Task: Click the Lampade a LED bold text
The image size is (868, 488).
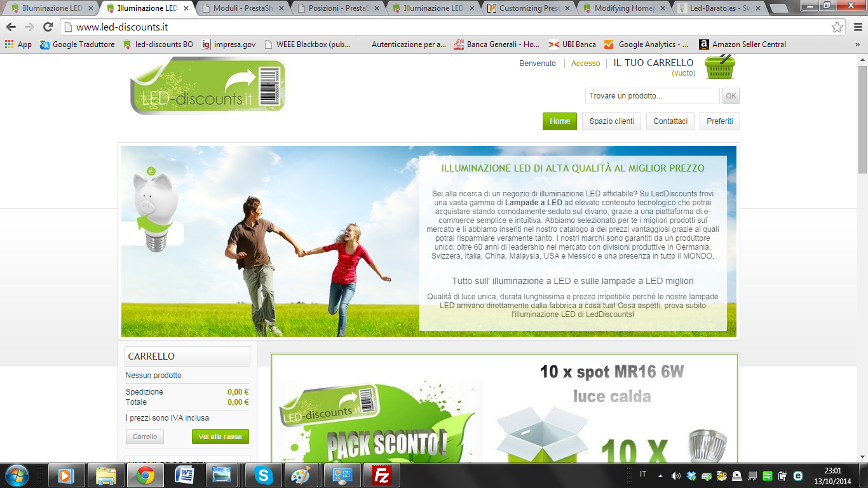Action: point(534,202)
